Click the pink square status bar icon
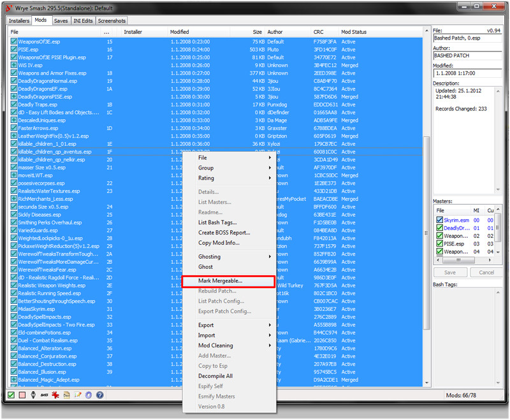Viewport: 510px width, 420px height. click(x=22, y=395)
